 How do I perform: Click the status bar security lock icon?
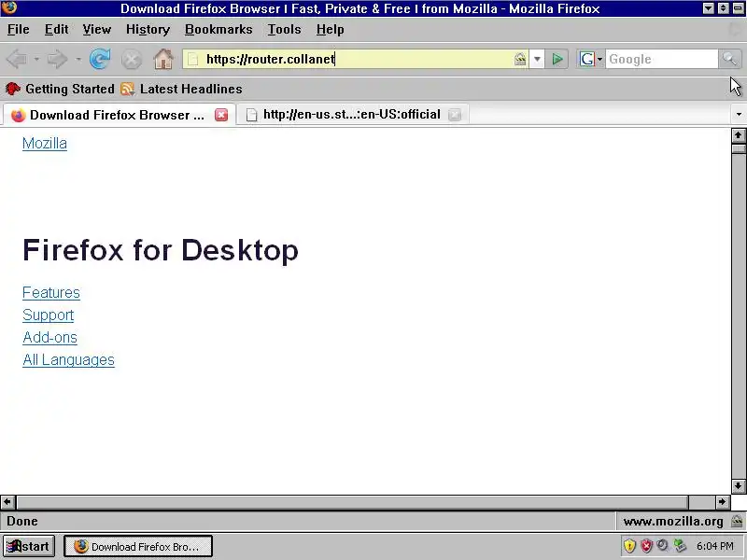(x=737, y=521)
